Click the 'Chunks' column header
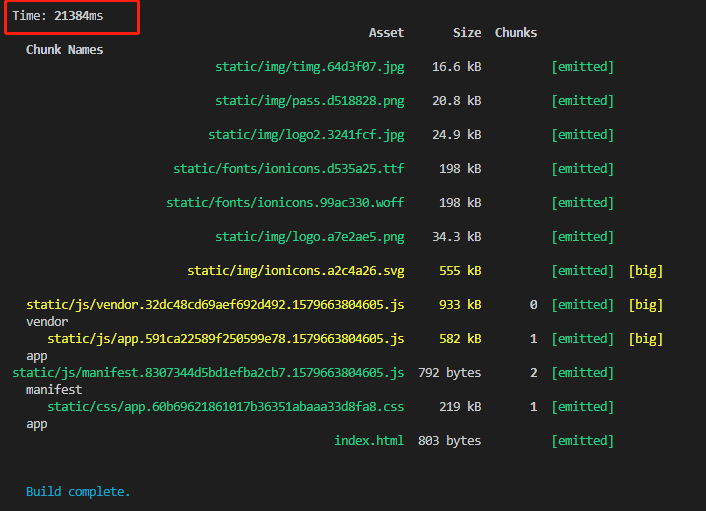The image size is (706, 511). pyautogui.click(x=516, y=33)
